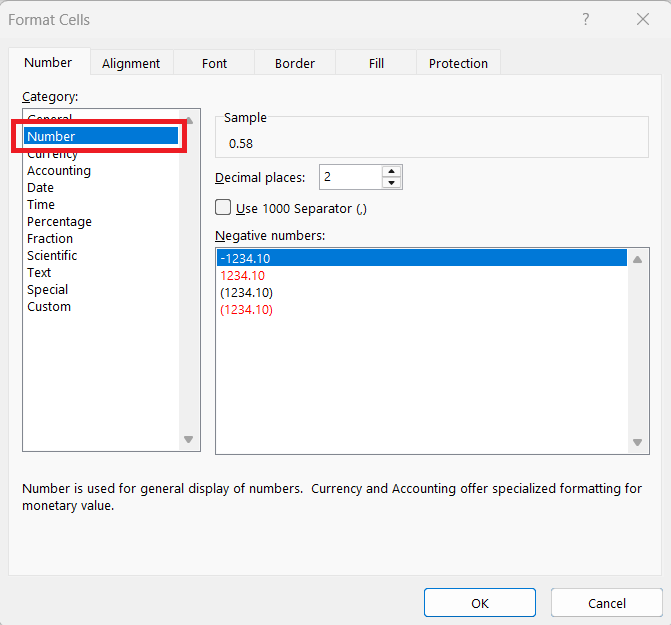Select the black -1234.10 negative format

[422, 258]
